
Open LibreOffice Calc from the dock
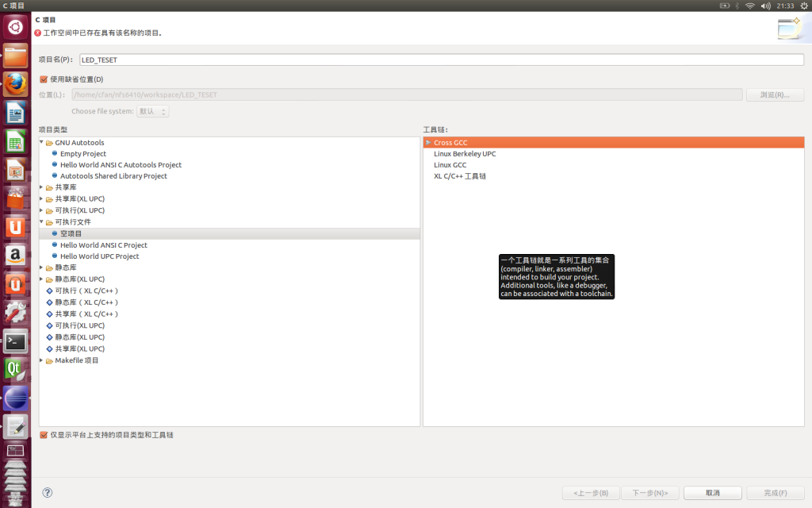(x=16, y=140)
